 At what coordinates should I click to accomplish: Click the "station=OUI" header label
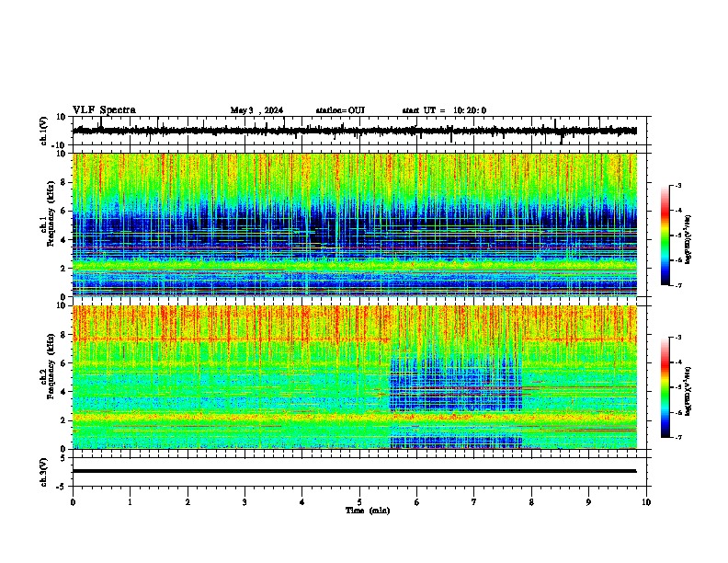pos(340,110)
